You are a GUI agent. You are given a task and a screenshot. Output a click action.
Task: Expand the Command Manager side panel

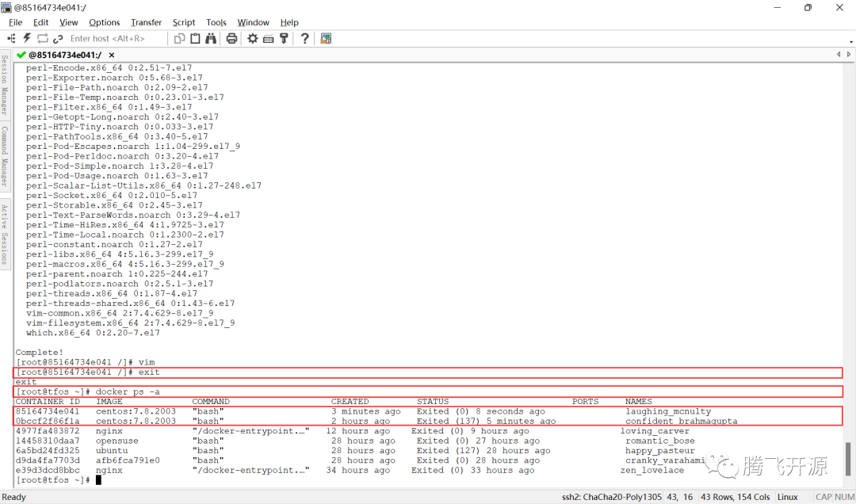click(5, 156)
